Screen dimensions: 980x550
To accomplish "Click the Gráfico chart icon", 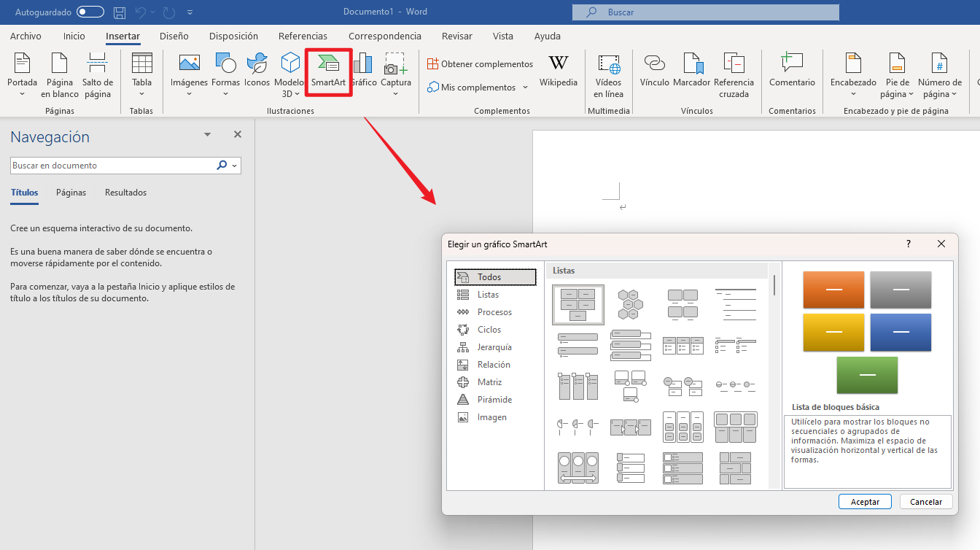I will pyautogui.click(x=363, y=63).
